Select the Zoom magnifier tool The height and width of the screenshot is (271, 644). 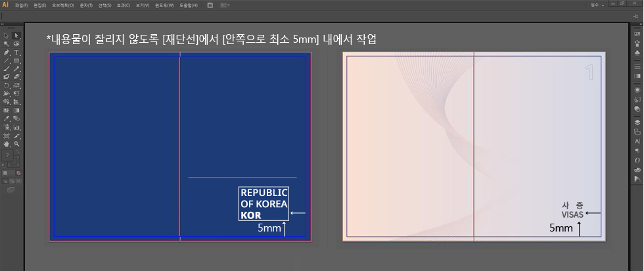pyautogui.click(x=16, y=144)
